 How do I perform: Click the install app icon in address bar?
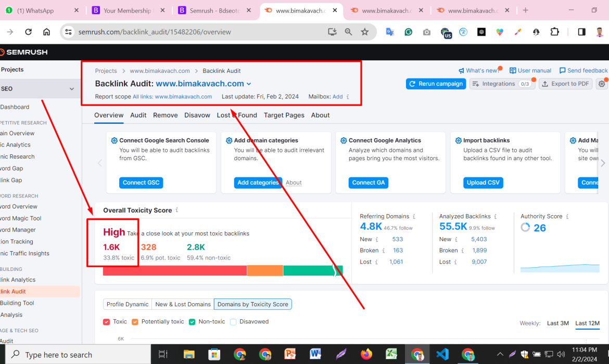[332, 32]
